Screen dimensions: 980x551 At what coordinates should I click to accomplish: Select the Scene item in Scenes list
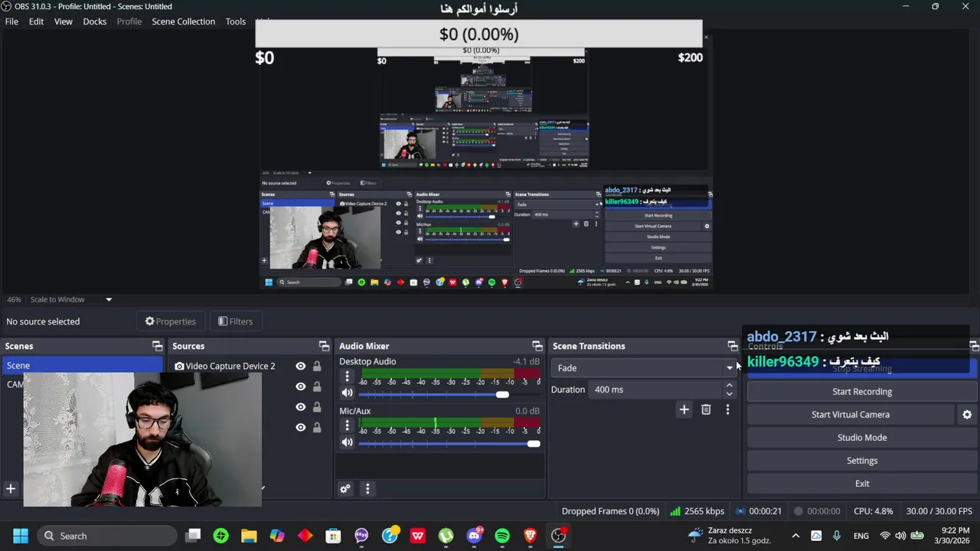[x=82, y=366]
